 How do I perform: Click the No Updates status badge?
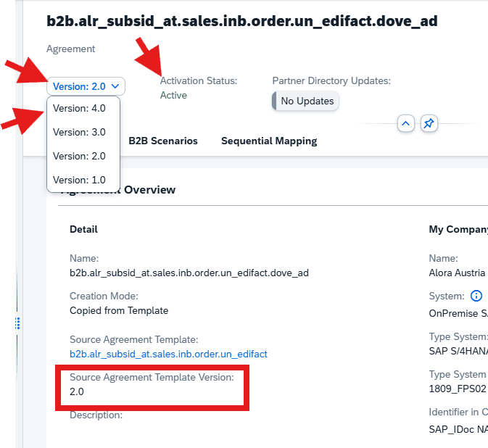pos(305,101)
